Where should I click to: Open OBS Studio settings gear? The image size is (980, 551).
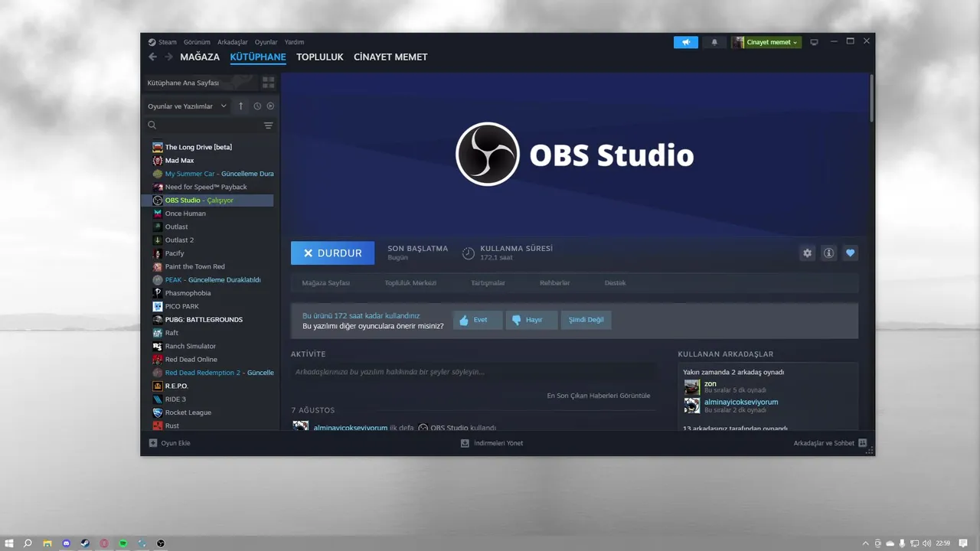807,253
